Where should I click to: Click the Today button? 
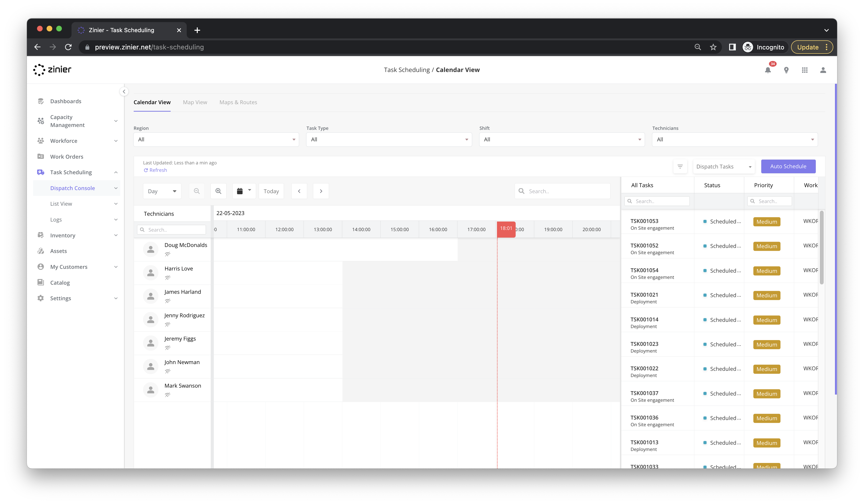(x=271, y=191)
